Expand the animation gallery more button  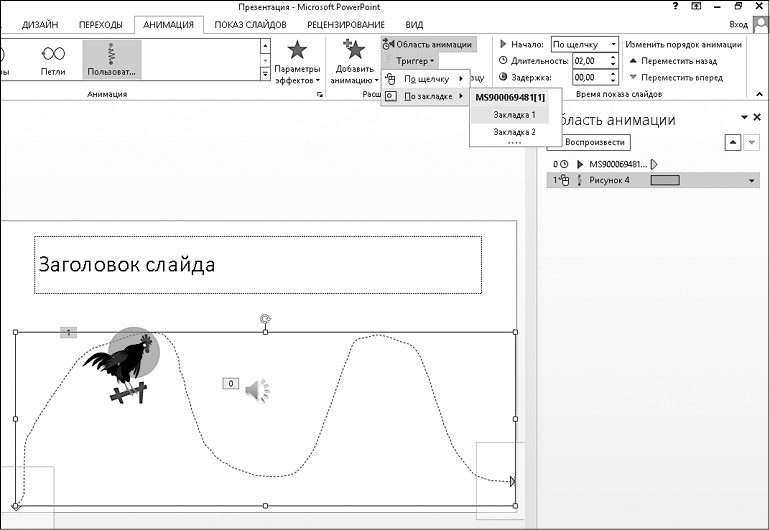[264, 74]
